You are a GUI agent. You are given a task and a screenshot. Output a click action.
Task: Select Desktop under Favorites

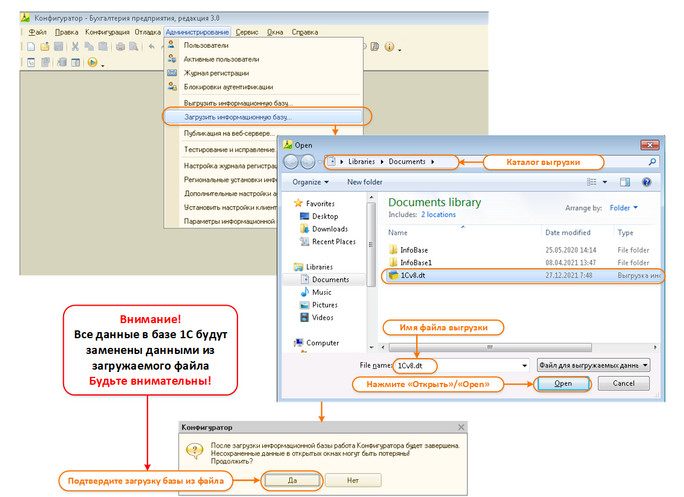point(324,216)
